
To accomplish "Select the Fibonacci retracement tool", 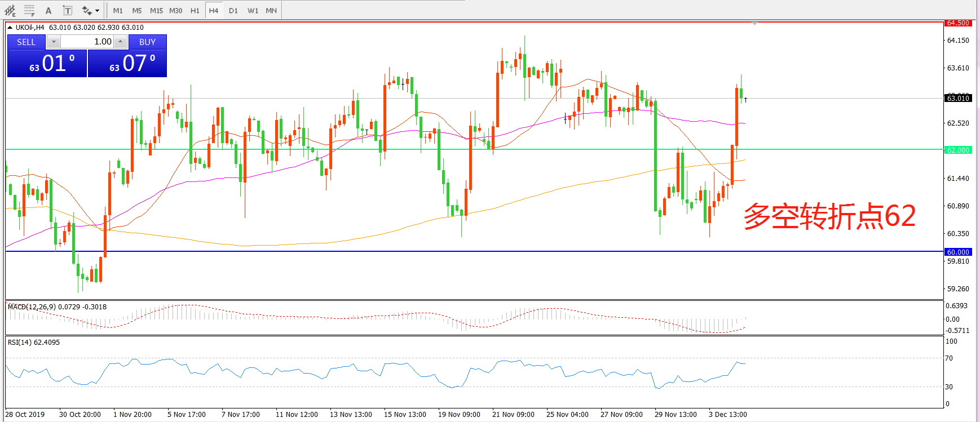I will pyautogui.click(x=29, y=10).
